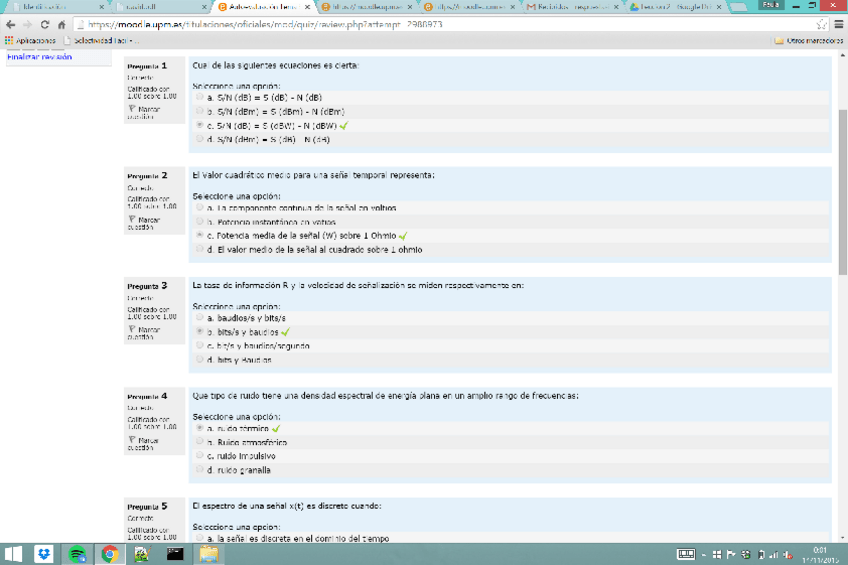Launch Dropbox from the taskbar
The width and height of the screenshot is (848, 565).
click(x=44, y=554)
